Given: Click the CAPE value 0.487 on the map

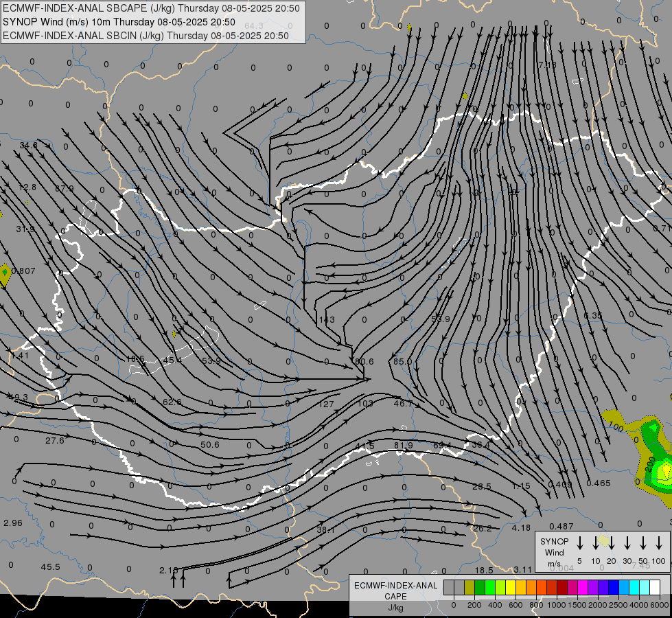Looking at the screenshot, I should (561, 526).
